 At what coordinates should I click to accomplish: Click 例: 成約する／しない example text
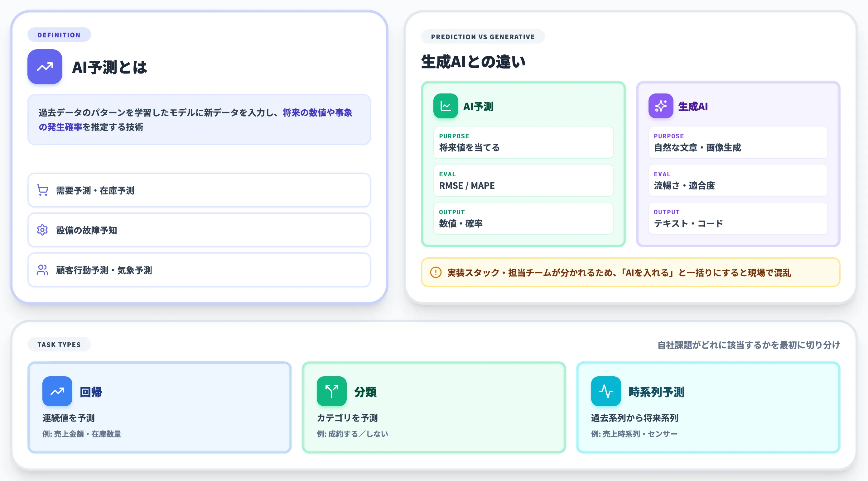[x=352, y=434]
